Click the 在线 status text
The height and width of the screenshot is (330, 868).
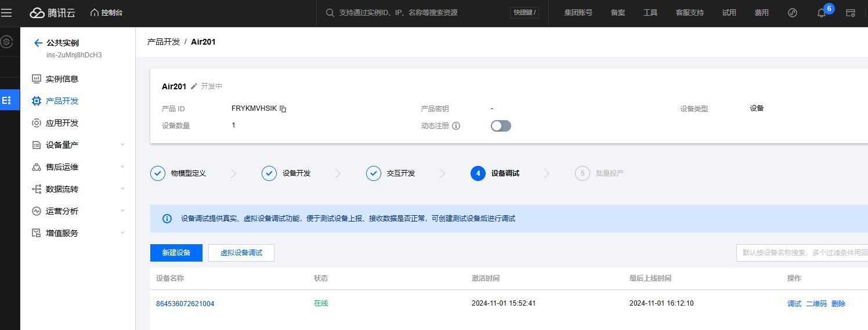(x=321, y=303)
